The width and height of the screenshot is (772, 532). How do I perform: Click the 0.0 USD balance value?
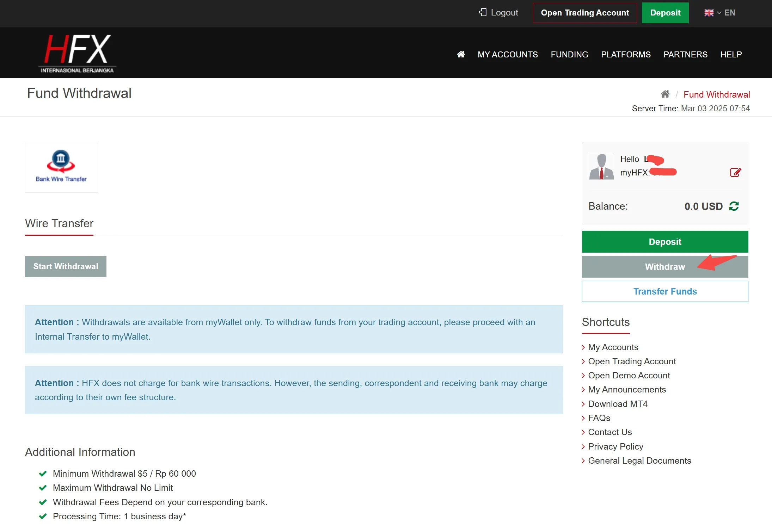703,206
